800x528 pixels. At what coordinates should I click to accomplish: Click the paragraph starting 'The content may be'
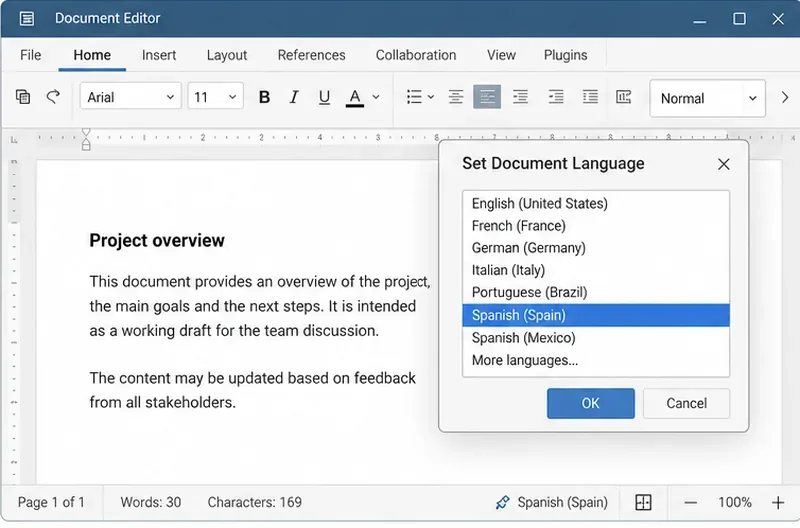click(x=253, y=390)
